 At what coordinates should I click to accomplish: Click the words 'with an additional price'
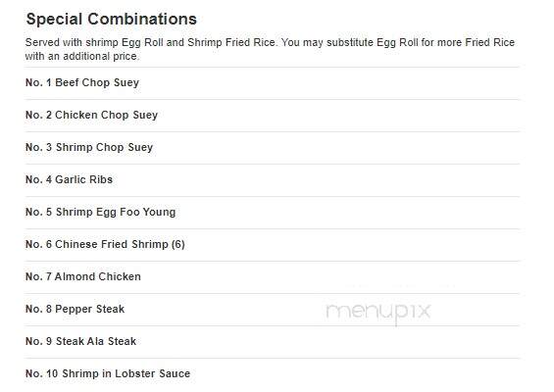(x=81, y=56)
